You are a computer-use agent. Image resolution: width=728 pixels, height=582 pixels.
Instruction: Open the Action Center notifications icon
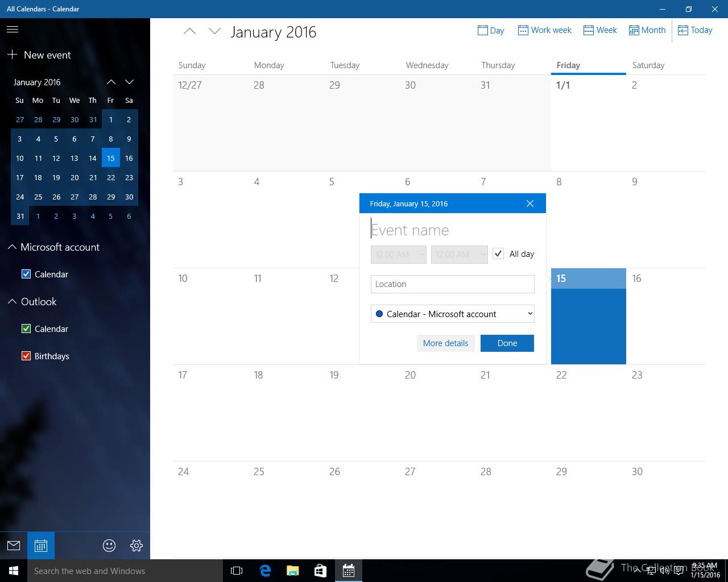(x=679, y=571)
